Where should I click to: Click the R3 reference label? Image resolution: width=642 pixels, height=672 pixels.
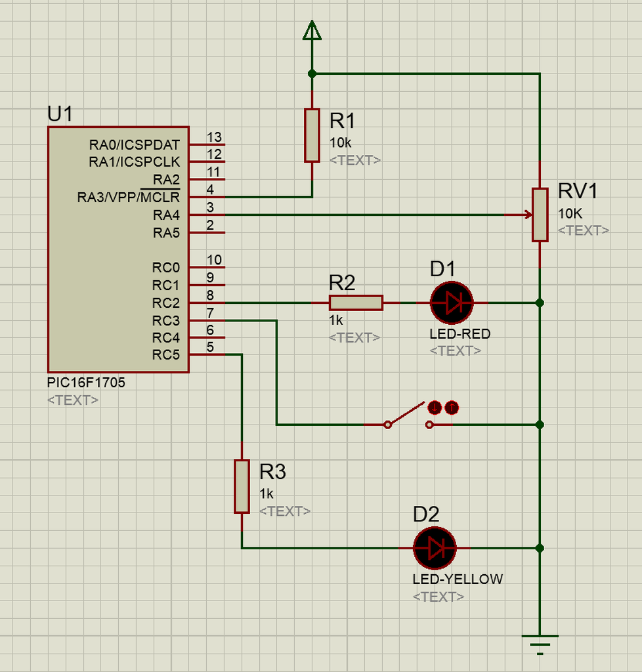point(272,472)
